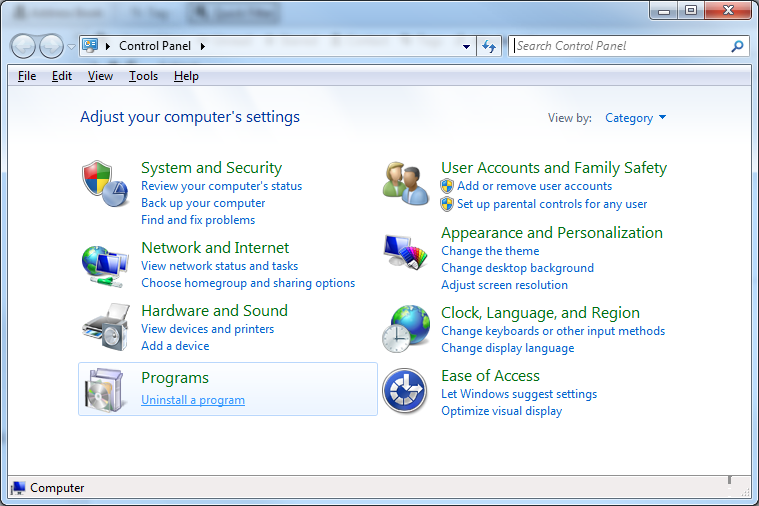Click Review your computer's status

click(221, 186)
